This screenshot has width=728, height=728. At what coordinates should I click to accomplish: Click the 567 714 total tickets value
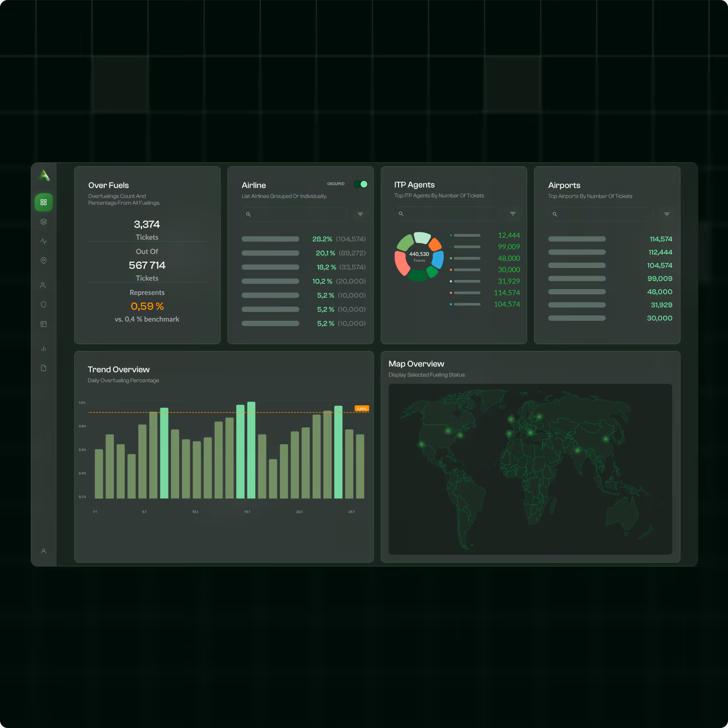tap(147, 265)
